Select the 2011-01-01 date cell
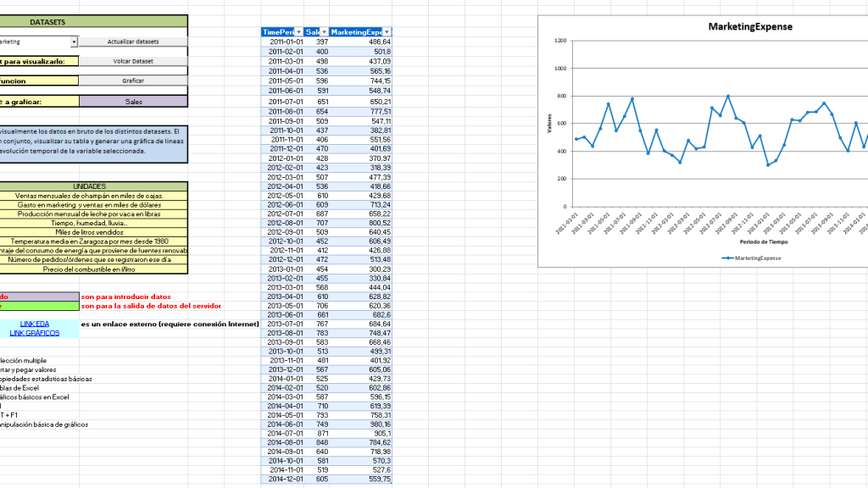The height and width of the screenshot is (488, 868). click(x=287, y=42)
